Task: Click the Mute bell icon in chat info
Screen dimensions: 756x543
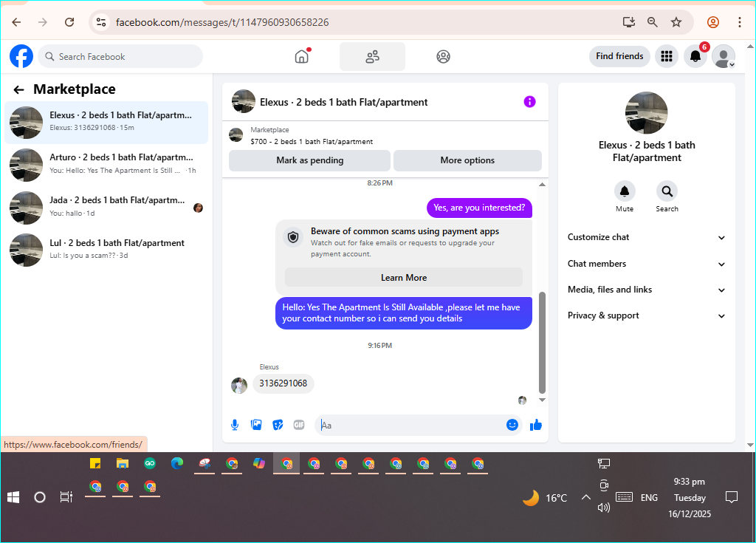Action: [625, 191]
